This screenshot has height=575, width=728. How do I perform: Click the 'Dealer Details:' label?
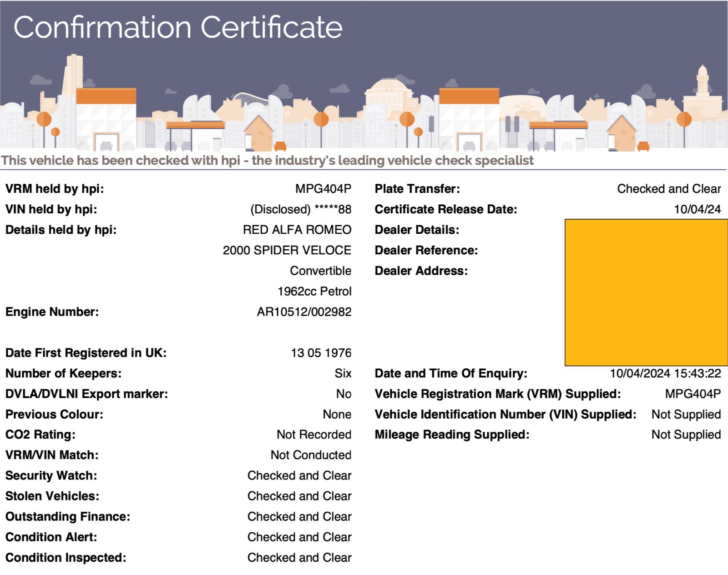(x=417, y=230)
